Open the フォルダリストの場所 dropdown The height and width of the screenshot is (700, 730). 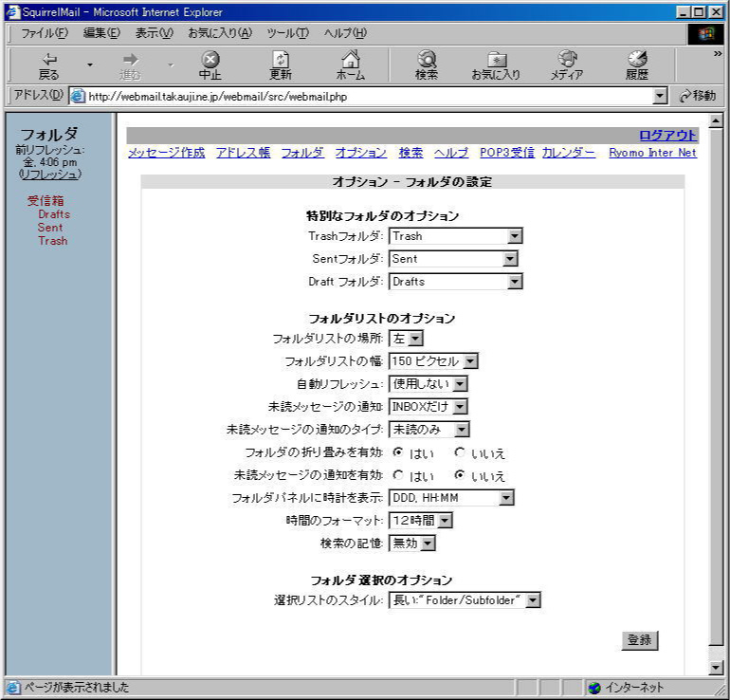click(406, 339)
